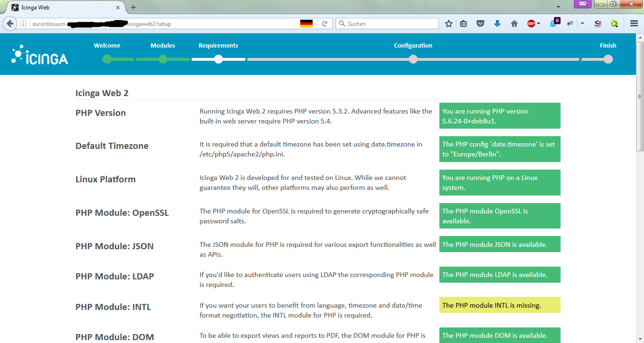Click the OpenSSL is available status box

pyautogui.click(x=500, y=216)
